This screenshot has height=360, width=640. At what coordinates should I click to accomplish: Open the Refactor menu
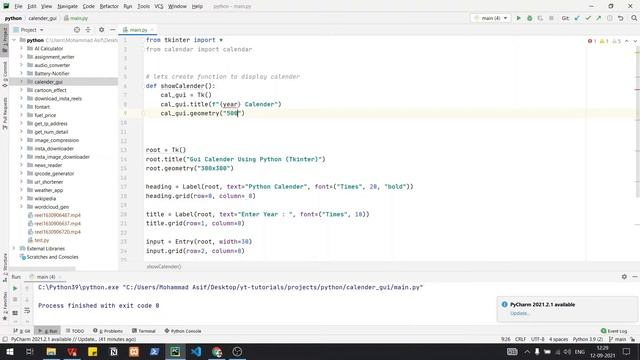tap(109, 7)
